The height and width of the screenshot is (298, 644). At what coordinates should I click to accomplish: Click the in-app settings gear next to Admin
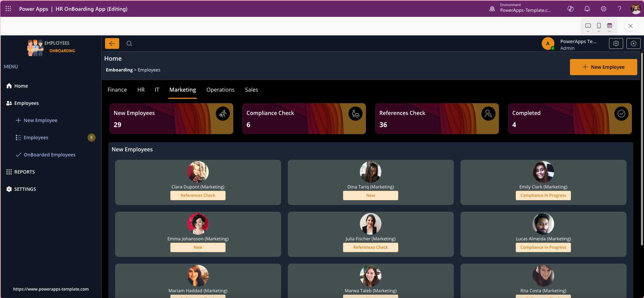point(616,43)
